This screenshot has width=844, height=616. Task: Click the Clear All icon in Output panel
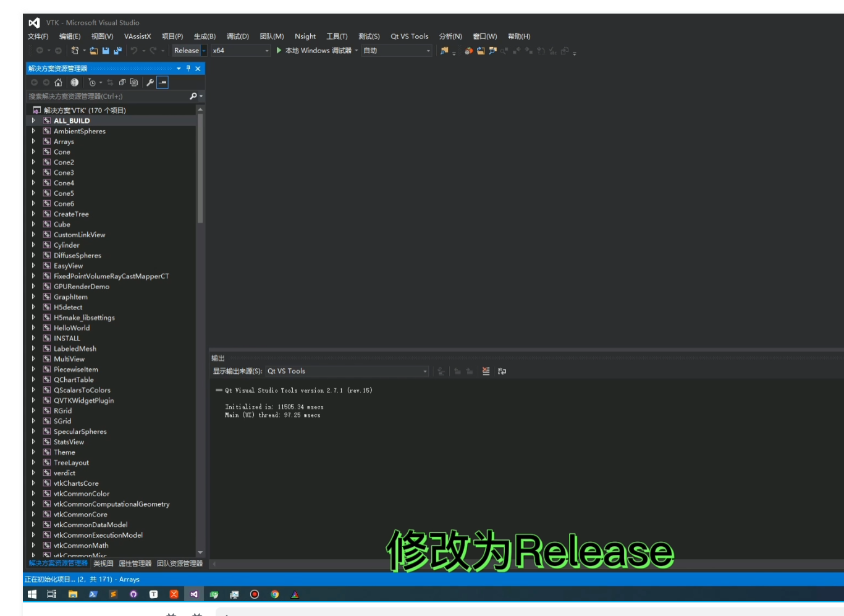point(486,371)
